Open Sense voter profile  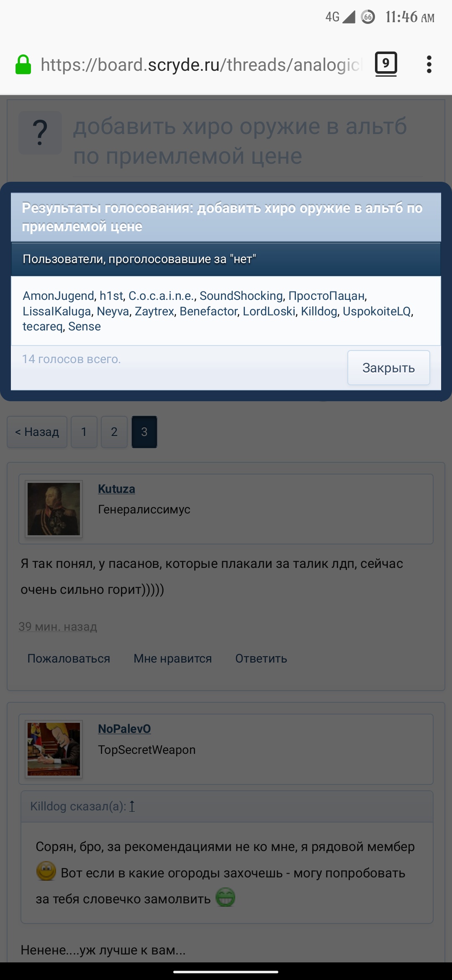tap(84, 326)
